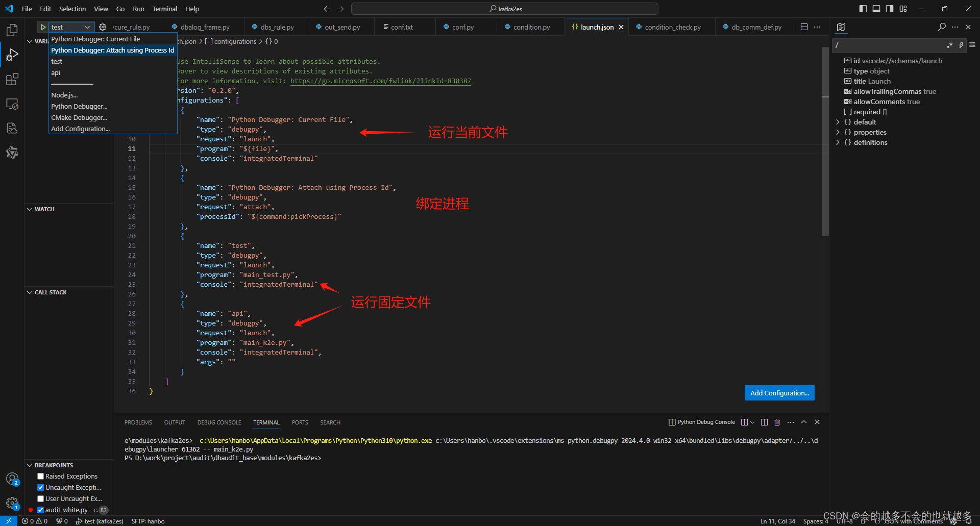This screenshot has width=980, height=526.
Task: Open the Explorer view in activity bar
Action: (x=12, y=30)
